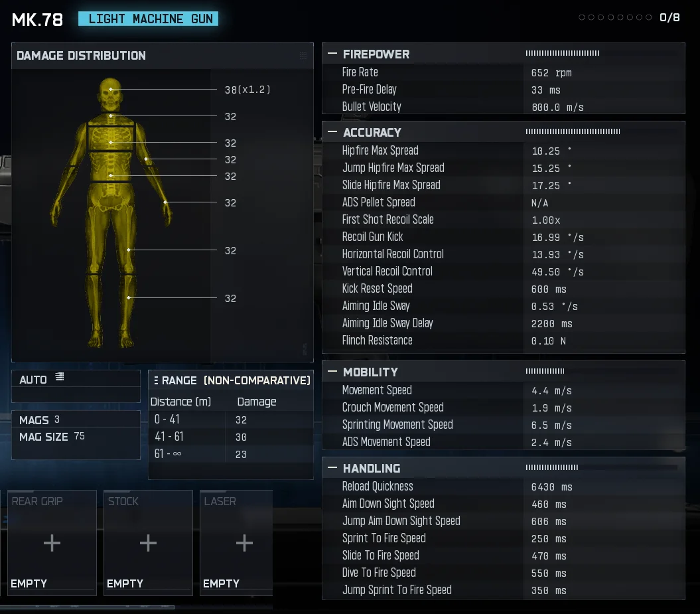Click the plus icon in Laser slot

click(x=244, y=543)
